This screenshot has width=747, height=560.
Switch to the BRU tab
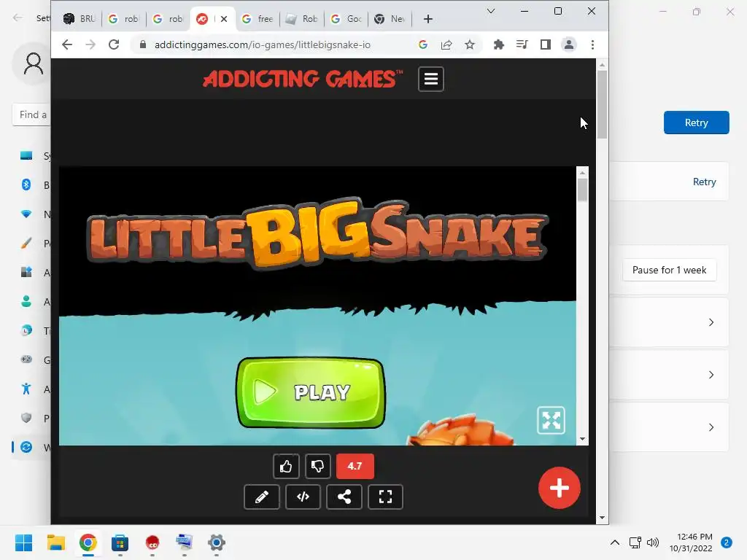[x=80, y=19]
